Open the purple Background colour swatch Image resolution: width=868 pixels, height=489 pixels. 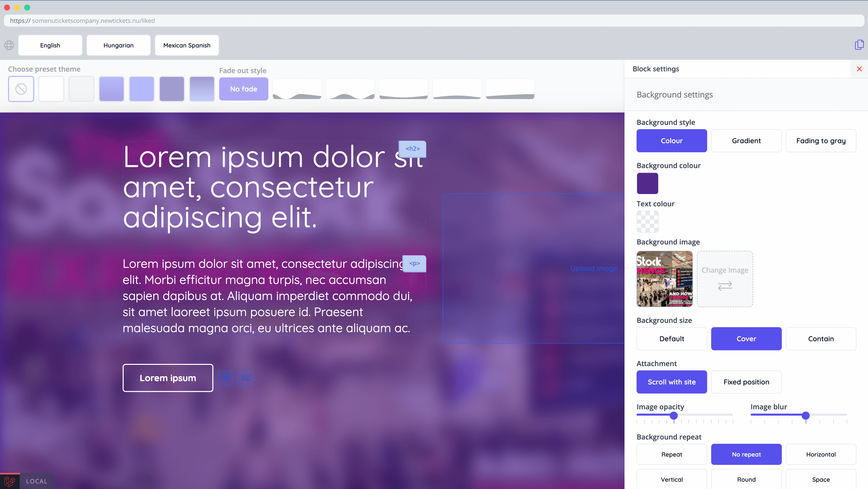point(647,183)
